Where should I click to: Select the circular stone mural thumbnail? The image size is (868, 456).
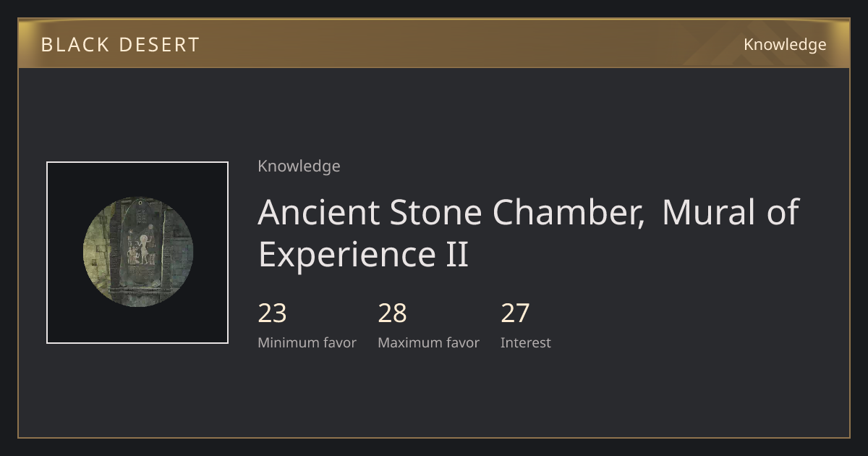click(x=137, y=253)
